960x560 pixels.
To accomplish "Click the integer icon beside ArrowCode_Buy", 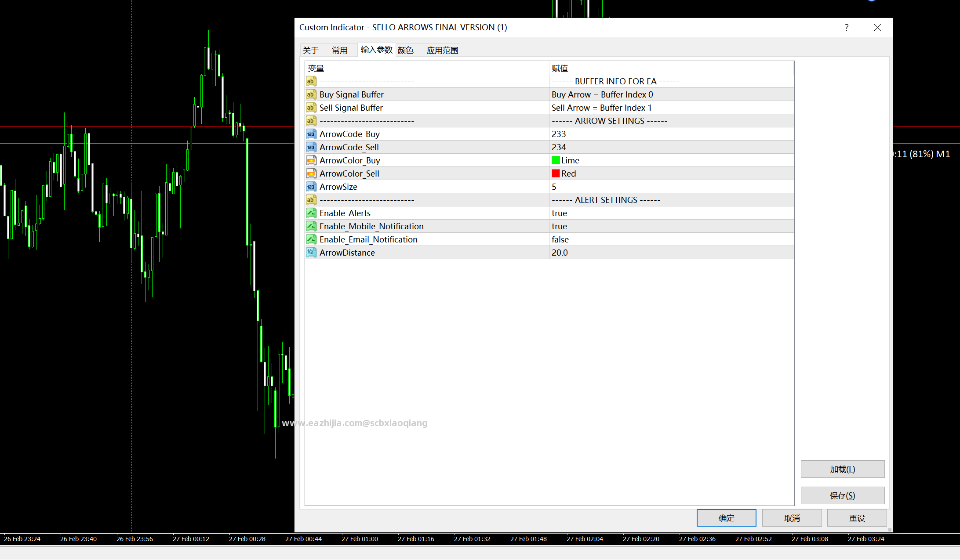I will 311,134.
